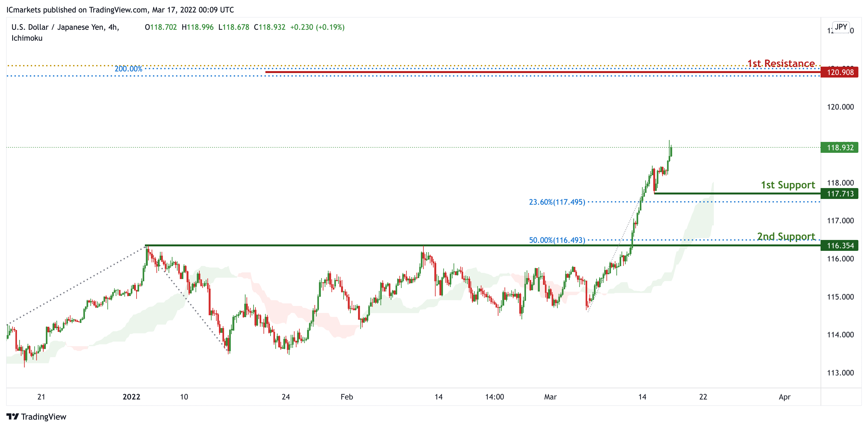The image size is (868, 428).
Task: Click the Mar label on time axis
Action: click(550, 397)
